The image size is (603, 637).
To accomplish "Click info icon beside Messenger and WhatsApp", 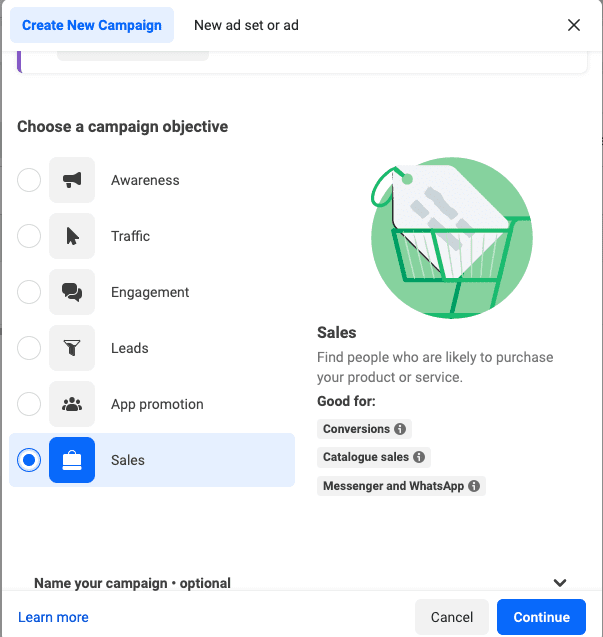I will (474, 486).
